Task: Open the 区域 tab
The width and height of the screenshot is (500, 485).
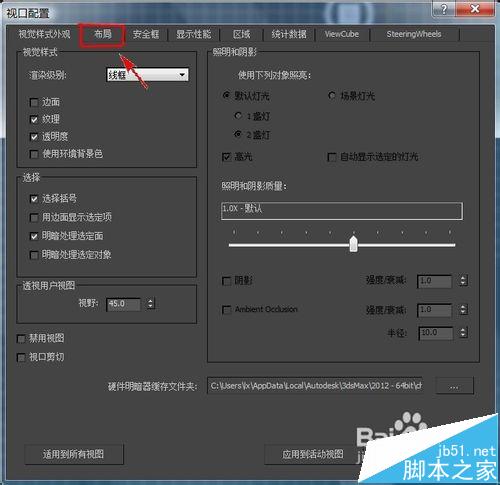Action: click(x=242, y=34)
